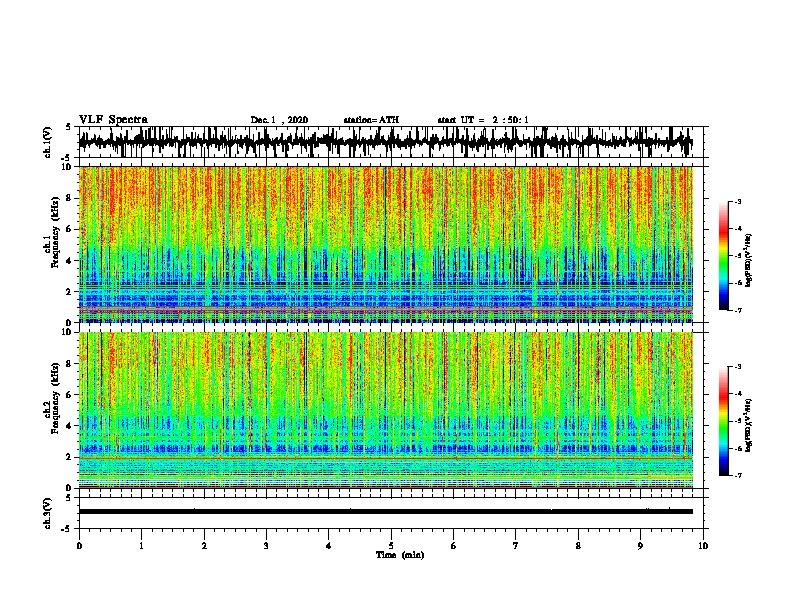Screen dimensions: 792x612
Task: Click time-axis tick label "4"
Action: (x=329, y=546)
